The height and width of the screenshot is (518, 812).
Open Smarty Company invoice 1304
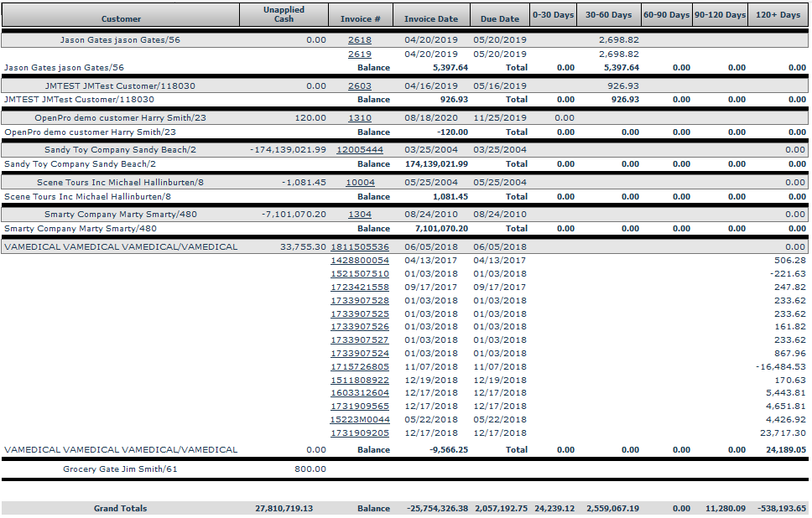point(359,215)
